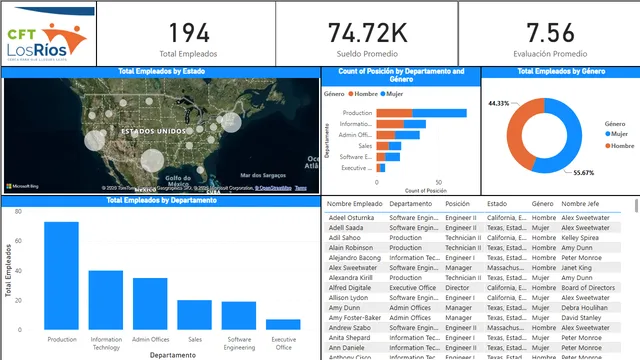Sort table by Departamento header
Viewport: 640px width, 360px height.
[x=410, y=204]
